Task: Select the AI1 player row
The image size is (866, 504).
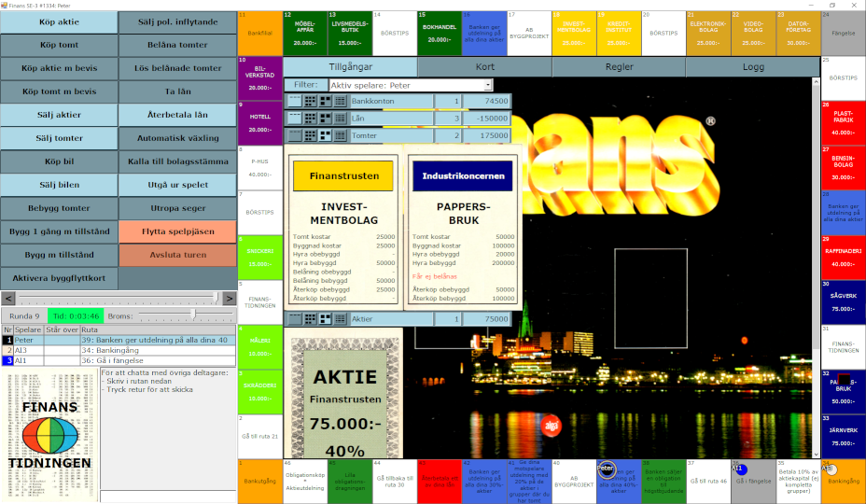Action: [x=119, y=360]
